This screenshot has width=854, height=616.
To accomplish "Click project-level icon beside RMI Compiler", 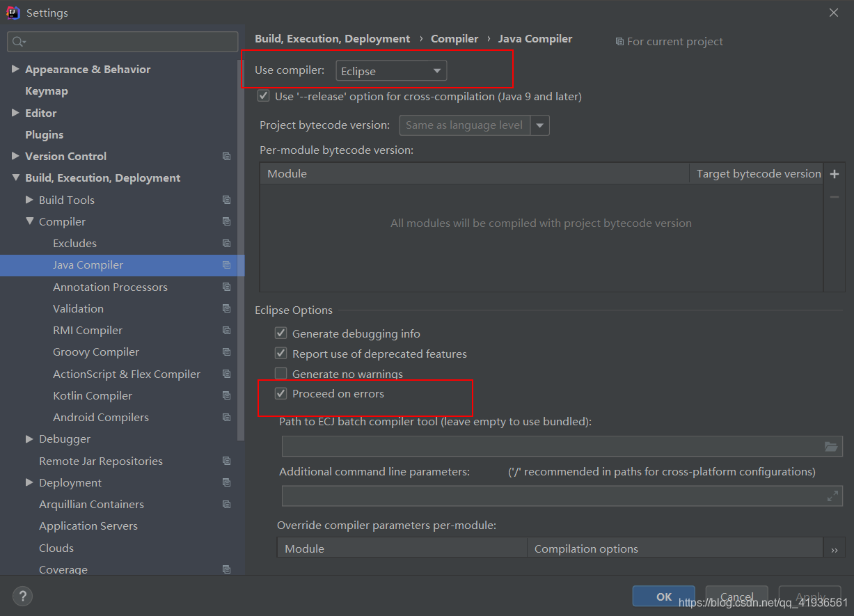I will [226, 331].
